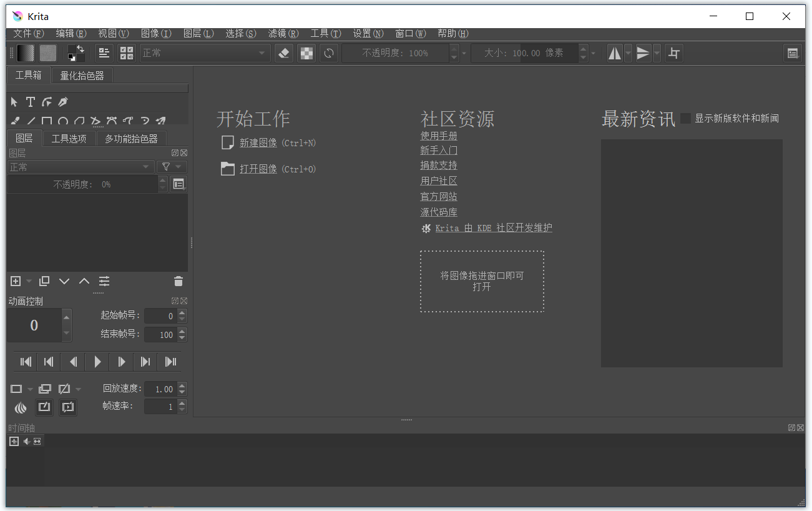The width and height of the screenshot is (812, 511).
Task: Select the Text tool in toolbox
Action: (30, 102)
